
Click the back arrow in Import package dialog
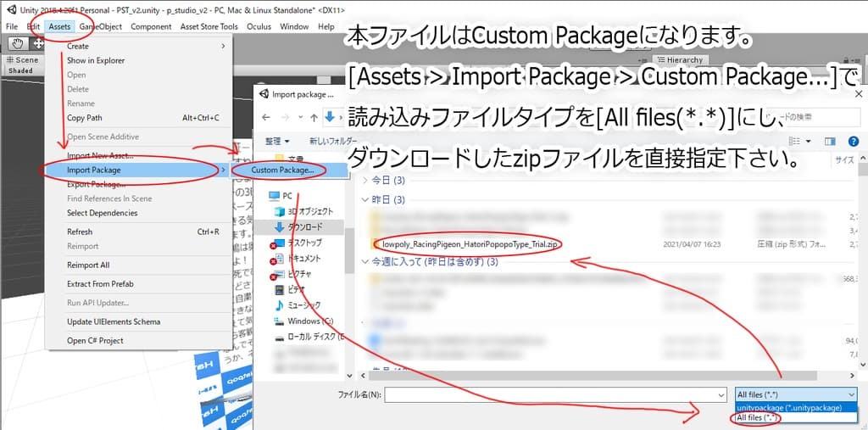pos(266,117)
